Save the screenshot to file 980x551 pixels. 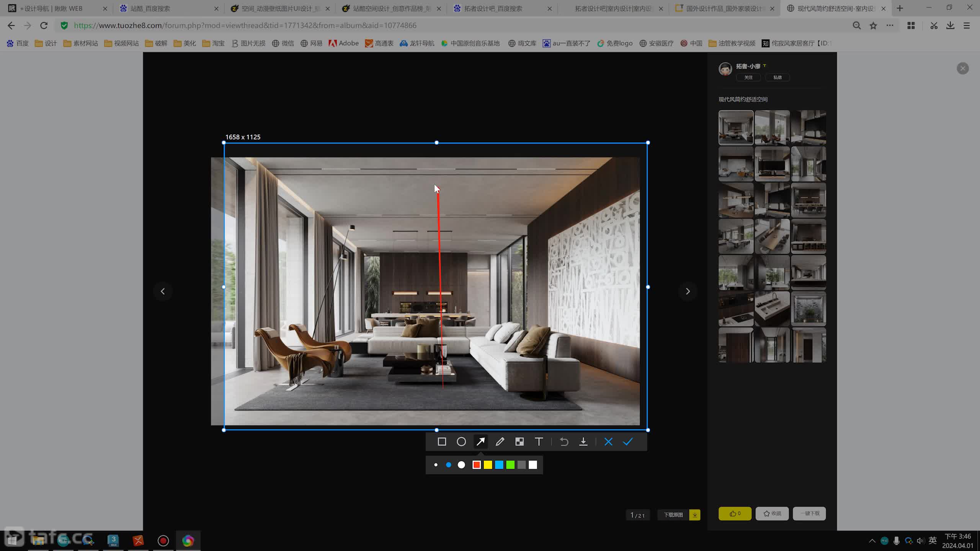[x=583, y=442]
